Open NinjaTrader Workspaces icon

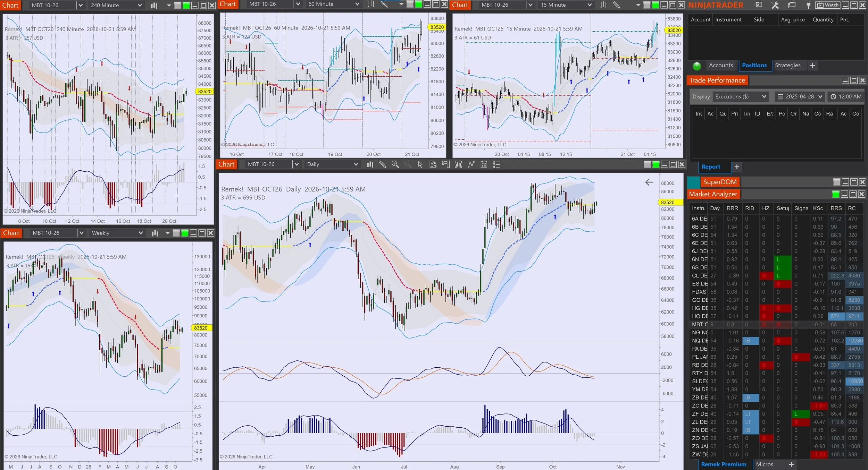coord(792,5)
